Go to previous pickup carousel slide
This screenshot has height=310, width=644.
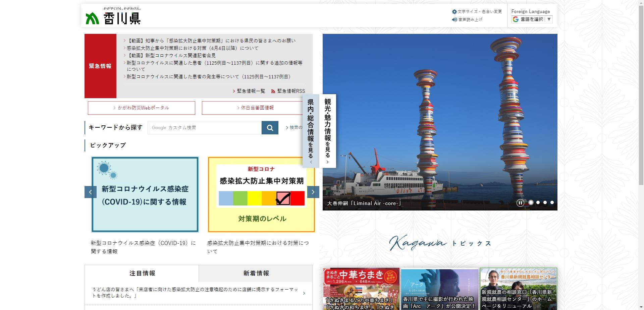[90, 192]
